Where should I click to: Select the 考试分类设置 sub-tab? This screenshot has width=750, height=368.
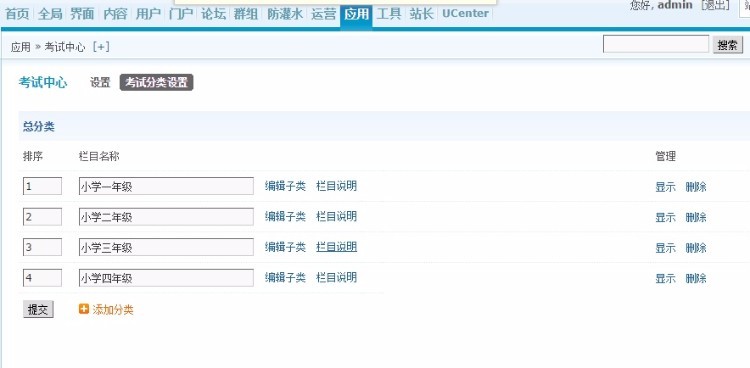click(x=156, y=82)
